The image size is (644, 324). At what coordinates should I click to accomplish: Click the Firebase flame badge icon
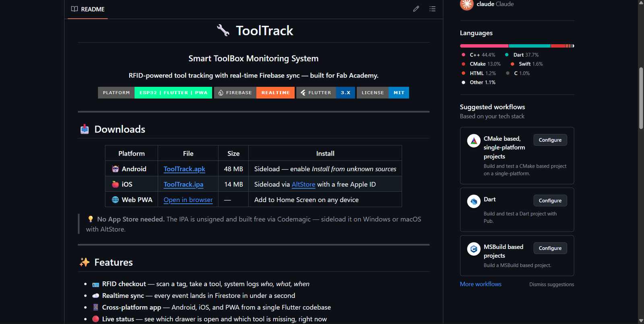tap(221, 93)
